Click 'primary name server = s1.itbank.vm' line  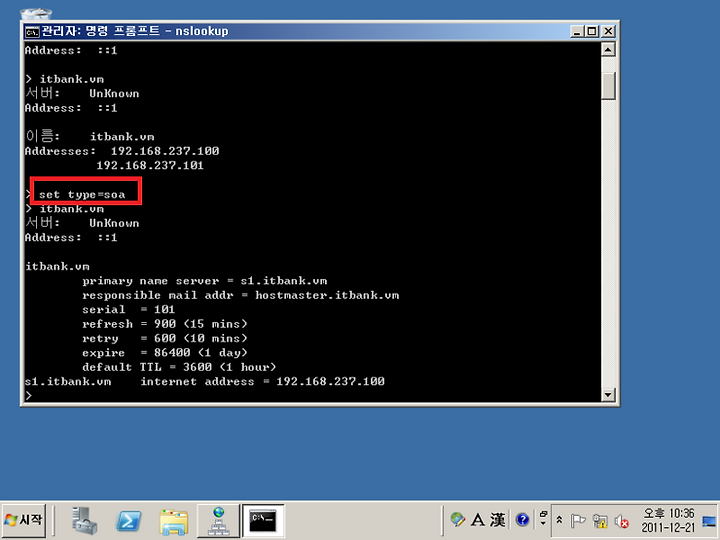click(205, 281)
